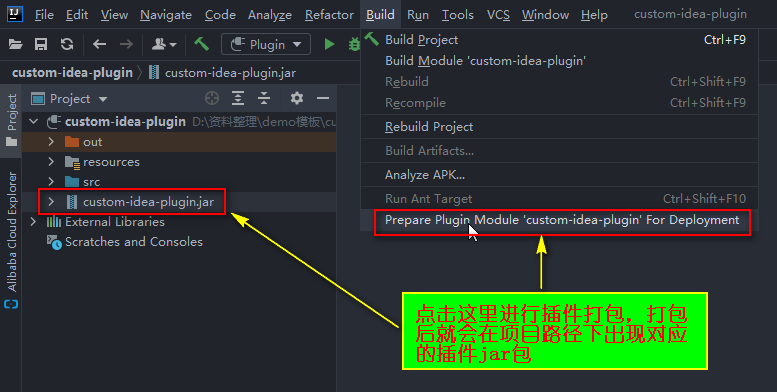Viewport: 777px width, 392px height.
Task: Click the Alibaba Cloud bracket icon
Action: click(11, 304)
